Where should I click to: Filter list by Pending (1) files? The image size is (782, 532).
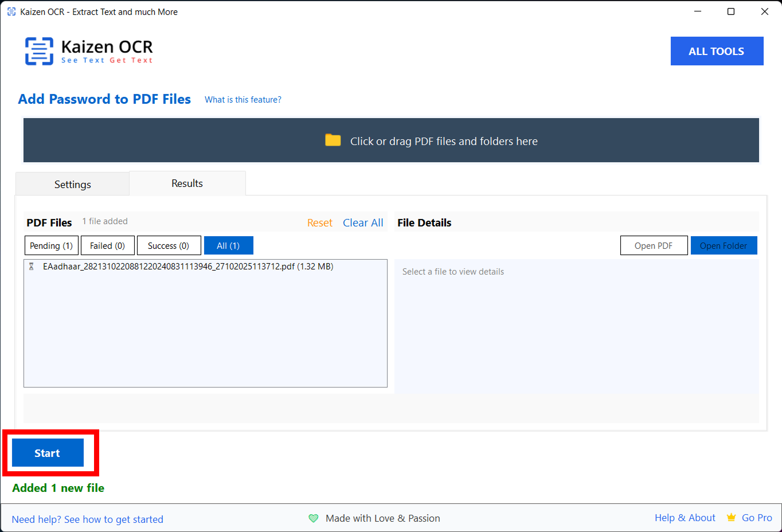pyautogui.click(x=51, y=245)
